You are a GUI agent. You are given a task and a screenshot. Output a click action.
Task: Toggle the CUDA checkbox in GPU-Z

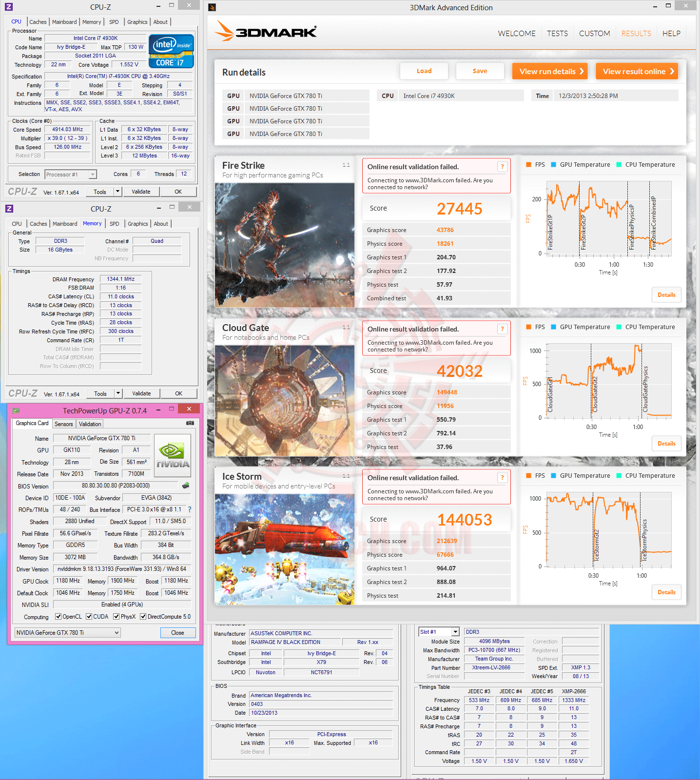click(89, 617)
